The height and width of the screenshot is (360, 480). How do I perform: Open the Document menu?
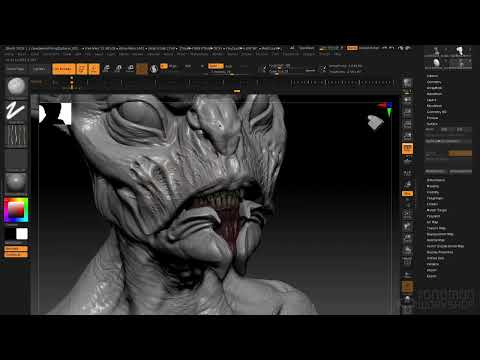[51, 54]
